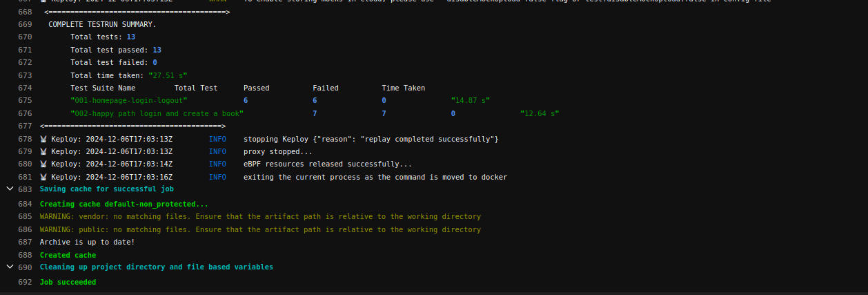Jump to line number 673
The height and width of the screenshot is (295, 868).
point(26,75)
